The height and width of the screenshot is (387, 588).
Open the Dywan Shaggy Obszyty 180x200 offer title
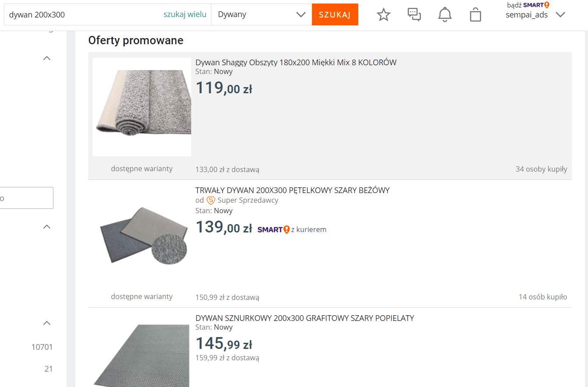296,62
